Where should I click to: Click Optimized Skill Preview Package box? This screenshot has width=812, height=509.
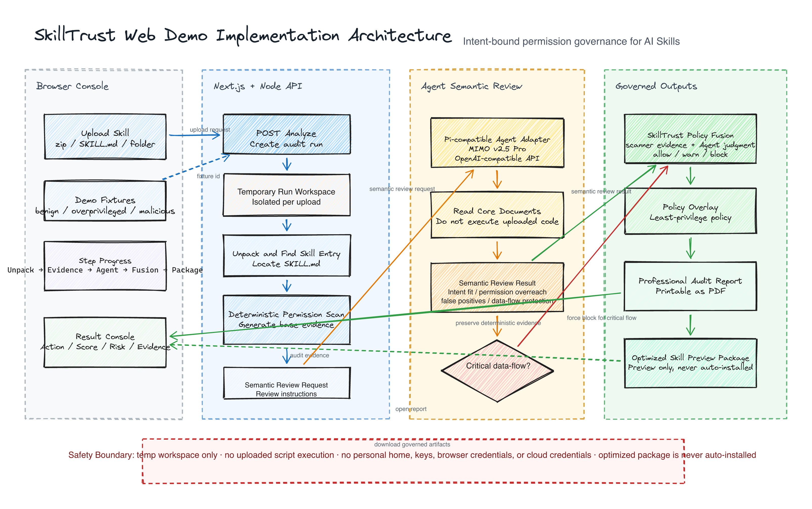[x=690, y=363]
